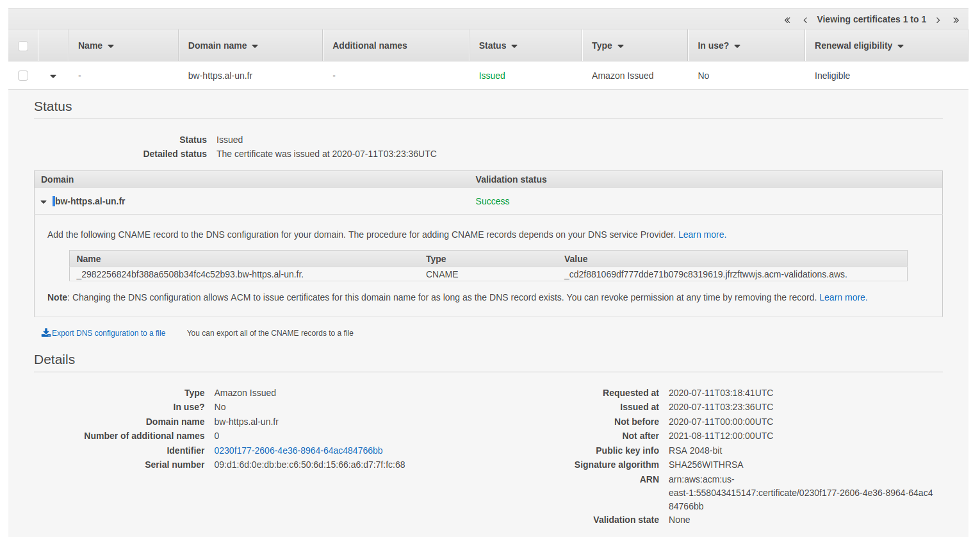
Task: Click the CNAME record value cell
Action: [705, 274]
